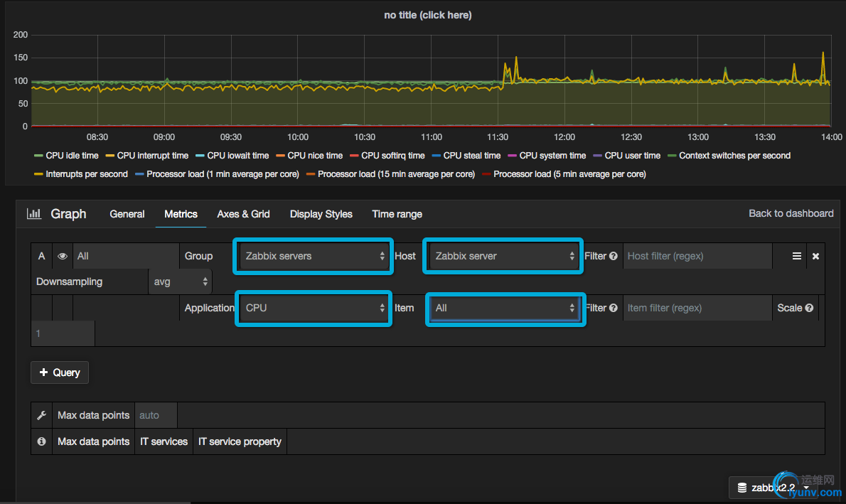Viewport: 846px width, 504px height.
Task: Switch to the Display Styles tab
Action: (x=321, y=214)
